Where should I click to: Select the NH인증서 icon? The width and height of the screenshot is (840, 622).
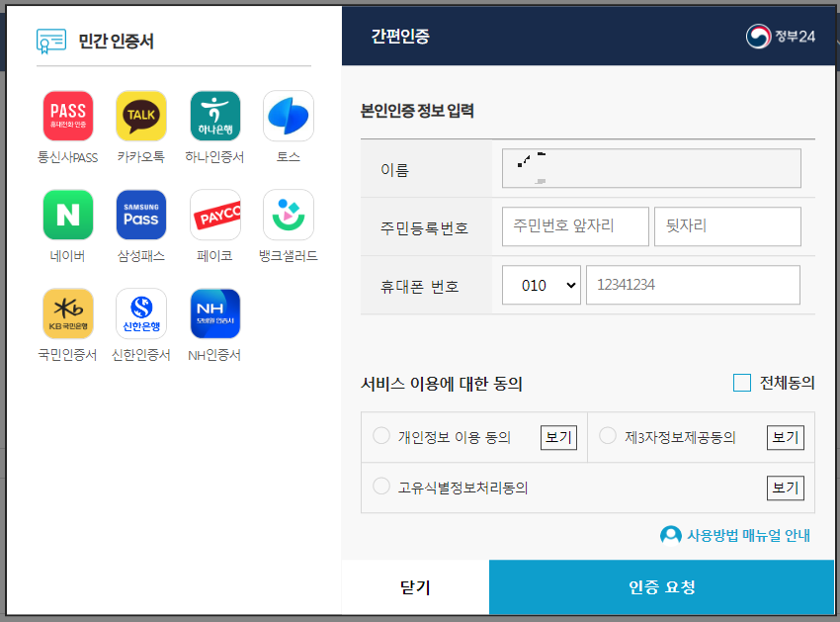[x=215, y=313]
